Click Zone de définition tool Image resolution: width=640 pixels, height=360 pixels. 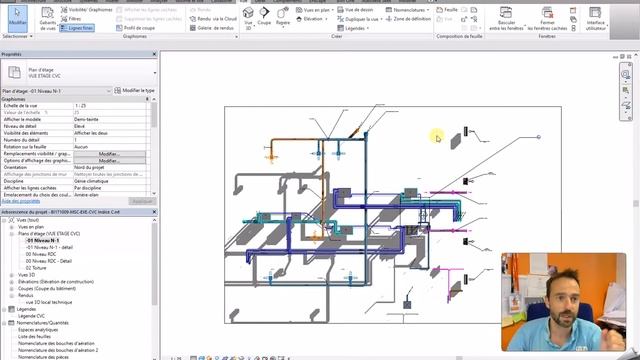tap(408, 19)
